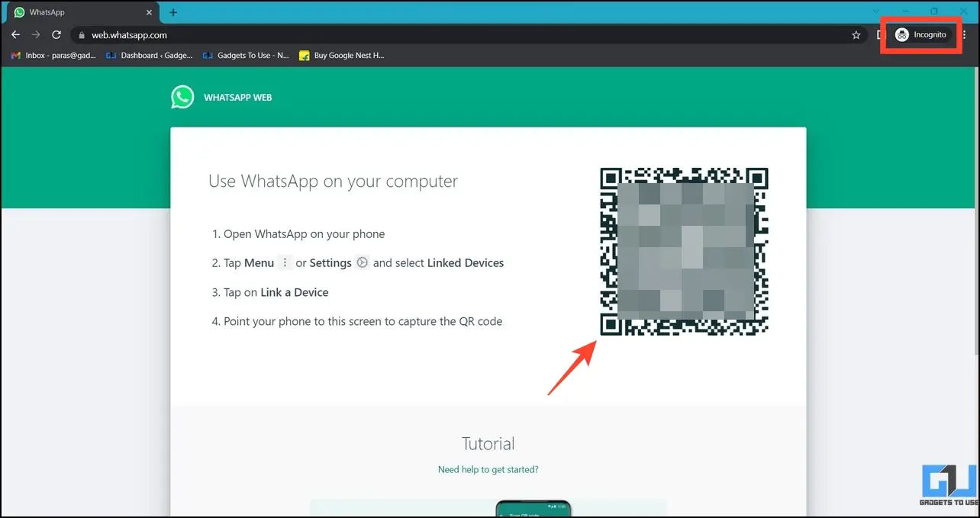The width and height of the screenshot is (980, 518).
Task: Open a new browser tab
Action: (x=173, y=12)
